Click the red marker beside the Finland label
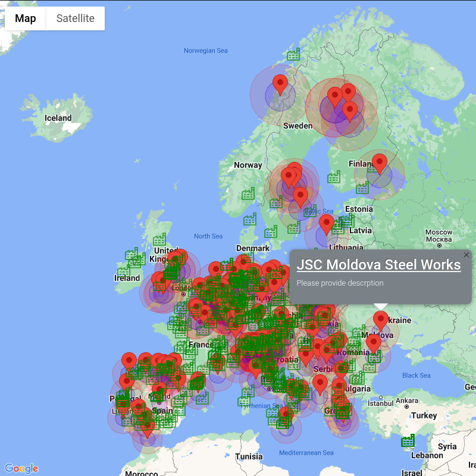The height and width of the screenshot is (476, 476). point(380,164)
